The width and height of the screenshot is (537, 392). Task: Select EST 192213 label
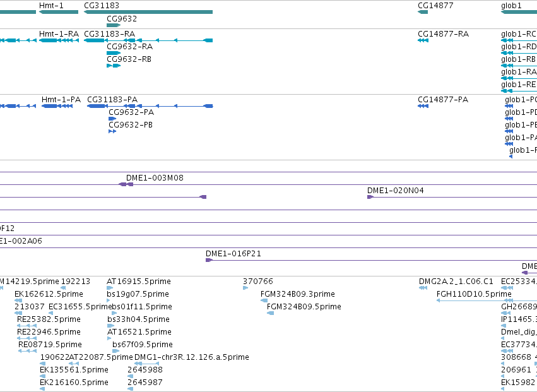[76, 282]
